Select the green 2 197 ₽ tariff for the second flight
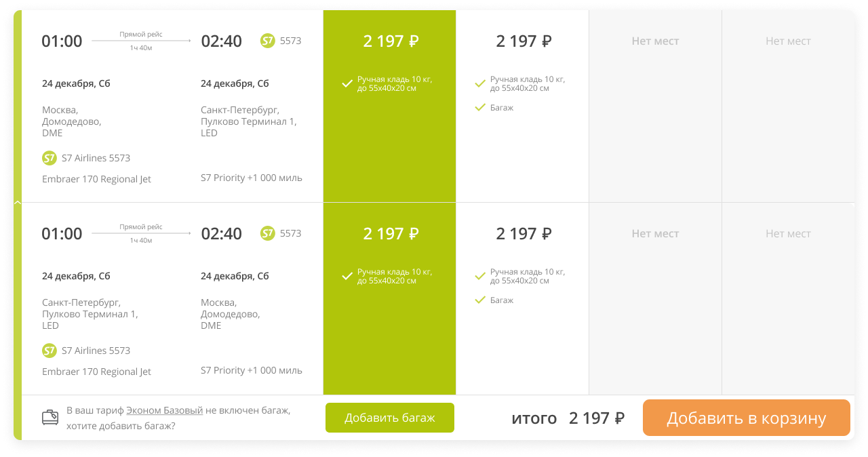Viewport: 868px width, 457px height. [390, 298]
